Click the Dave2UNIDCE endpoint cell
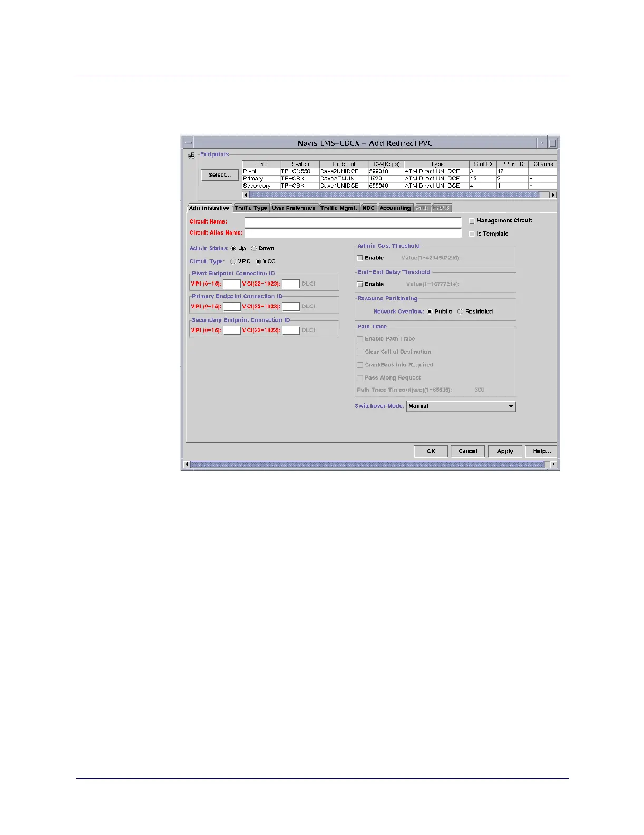The image size is (644, 835). 344,172
